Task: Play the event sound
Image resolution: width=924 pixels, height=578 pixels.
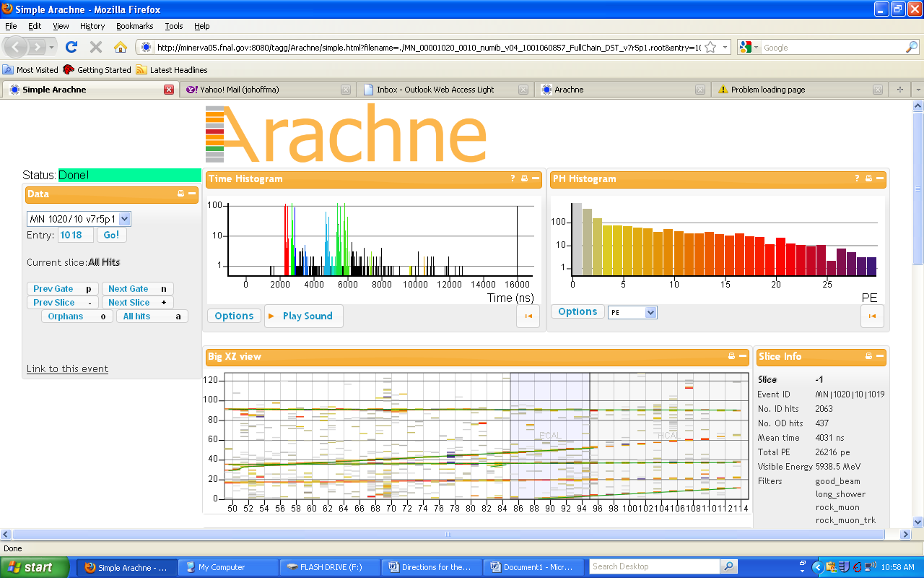Action: tap(303, 316)
